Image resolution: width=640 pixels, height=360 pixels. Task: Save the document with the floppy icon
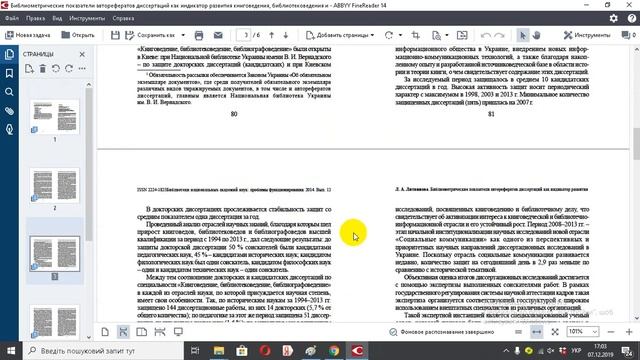(115, 35)
